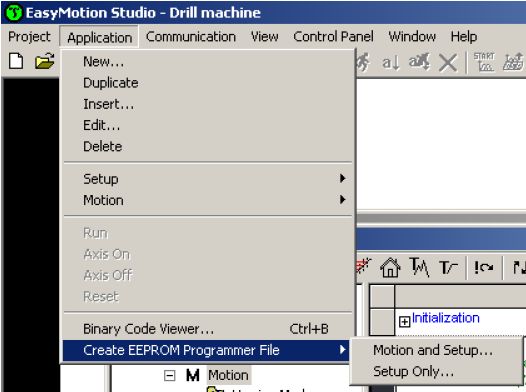Click the TM torque icon in motion toolbar
This screenshot has height=392, width=526.
tap(419, 267)
